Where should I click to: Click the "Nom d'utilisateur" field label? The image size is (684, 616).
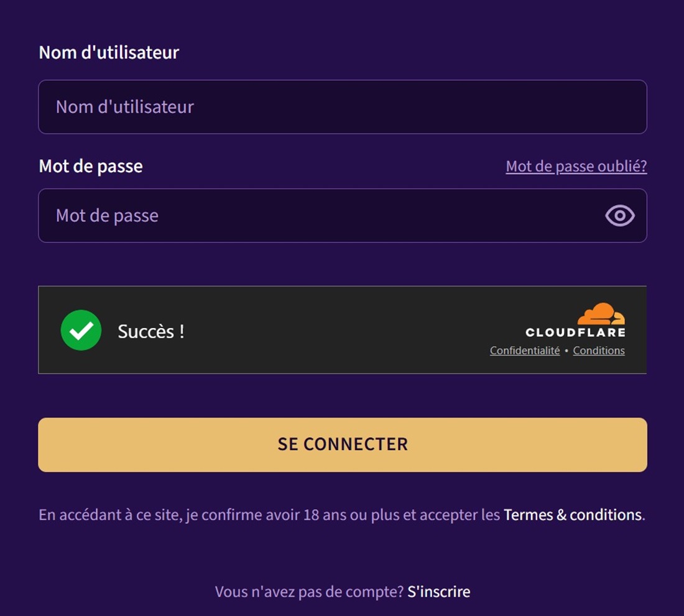[x=109, y=53]
